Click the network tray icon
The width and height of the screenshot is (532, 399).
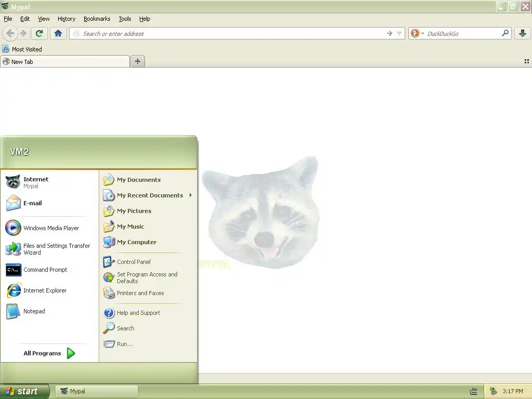click(x=494, y=391)
